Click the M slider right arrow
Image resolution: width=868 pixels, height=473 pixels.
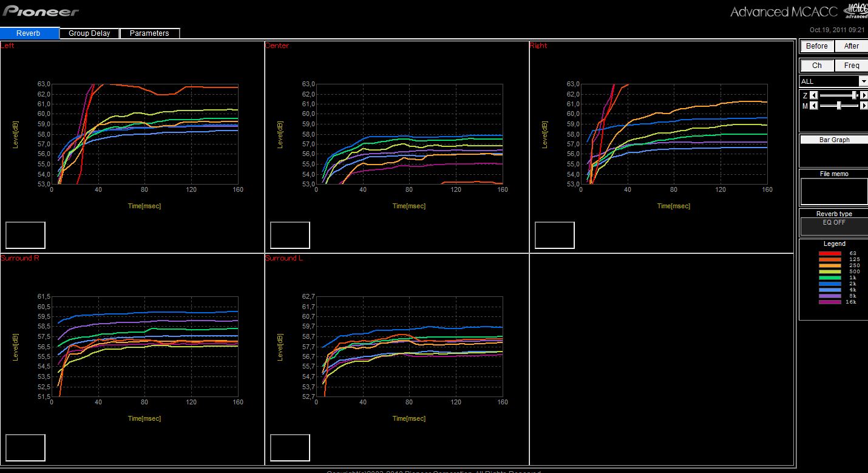[x=864, y=106]
